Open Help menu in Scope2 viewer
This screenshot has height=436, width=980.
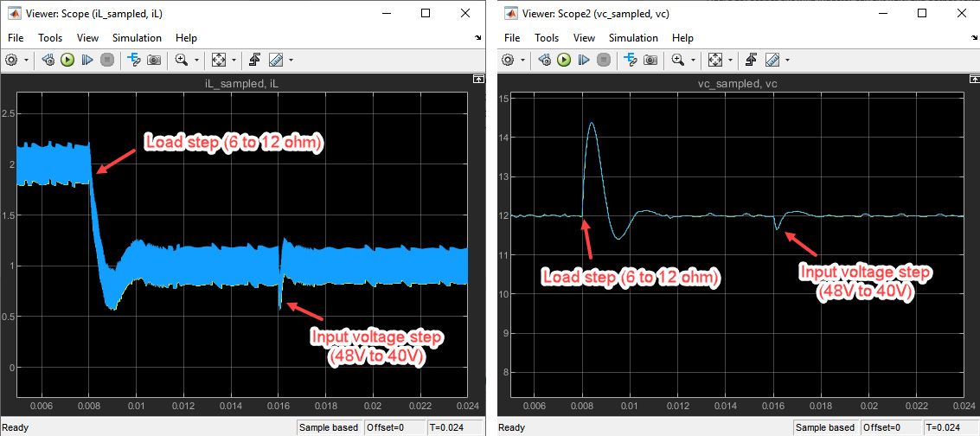682,38
